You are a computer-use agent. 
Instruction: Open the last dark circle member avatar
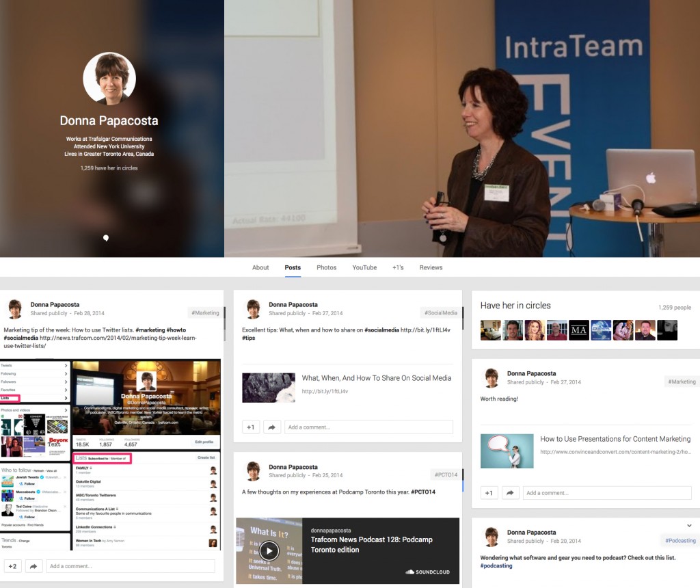tap(667, 330)
